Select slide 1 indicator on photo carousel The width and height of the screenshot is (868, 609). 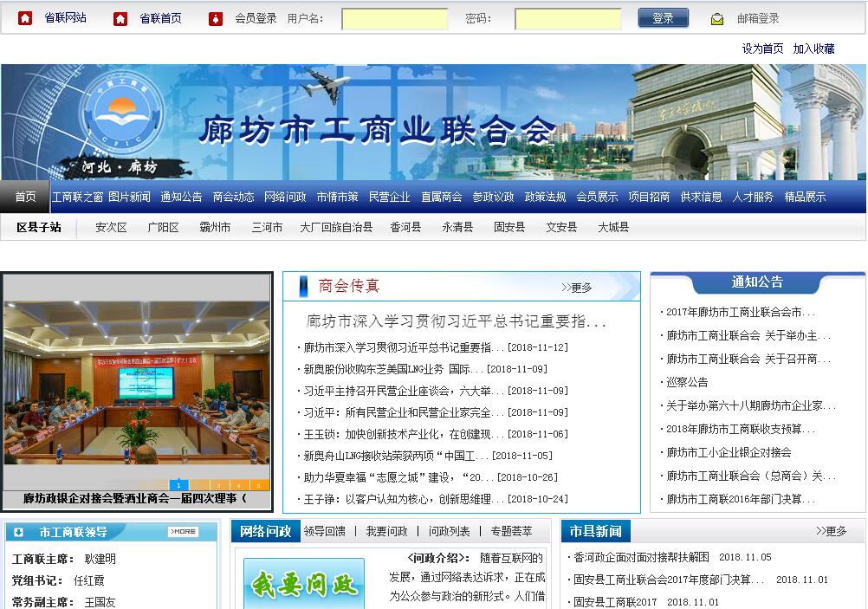pyautogui.click(x=179, y=485)
